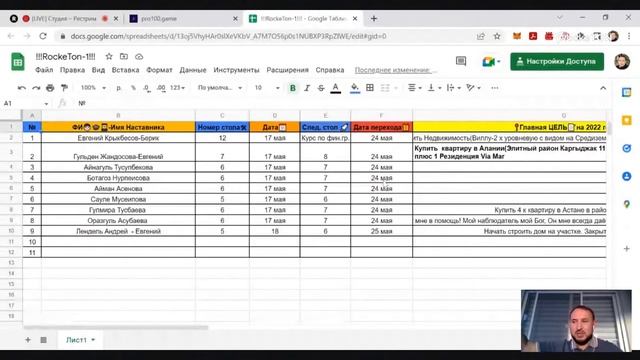Viewport: 640px width, 360px height.
Task: Go to the Google Sheets home icon
Action: 18,62
